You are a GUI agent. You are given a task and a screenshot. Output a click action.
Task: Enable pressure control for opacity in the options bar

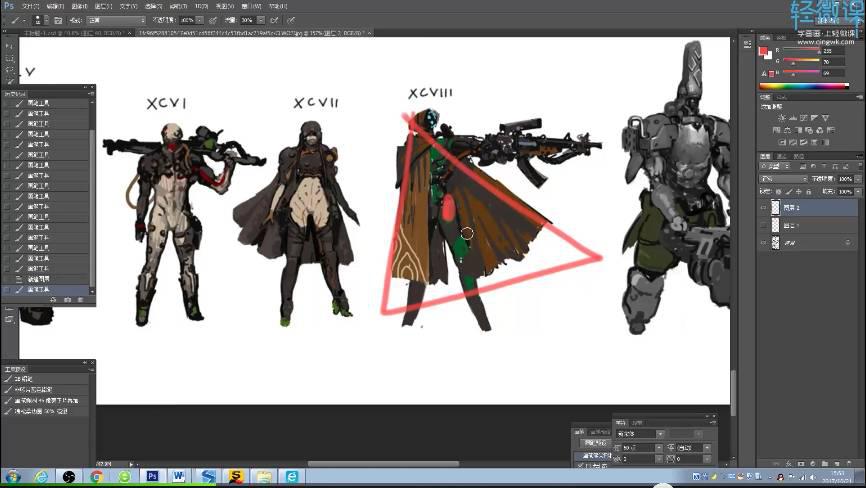[213, 20]
